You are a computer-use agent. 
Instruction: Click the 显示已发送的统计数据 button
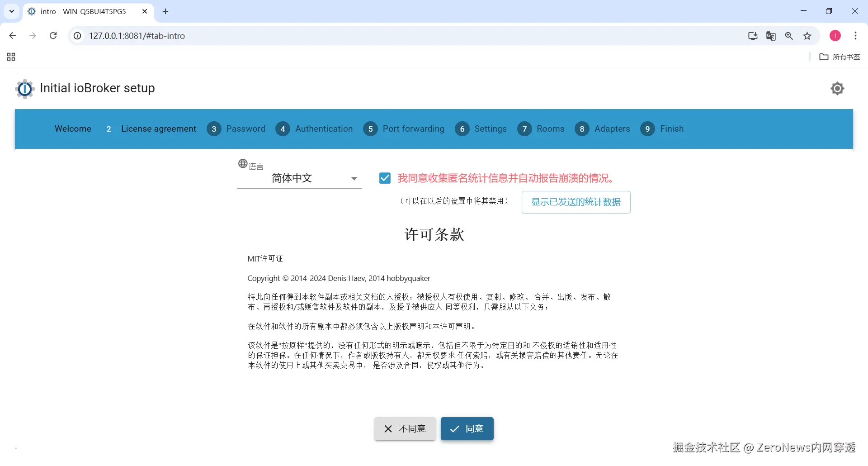tap(576, 202)
